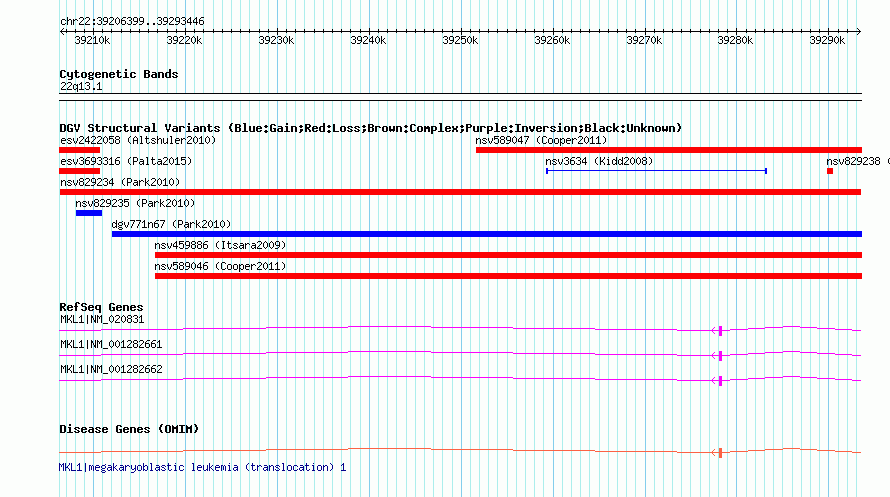
Task: Open esv3693316 (Palta2015) variant label
Action: coord(126,161)
